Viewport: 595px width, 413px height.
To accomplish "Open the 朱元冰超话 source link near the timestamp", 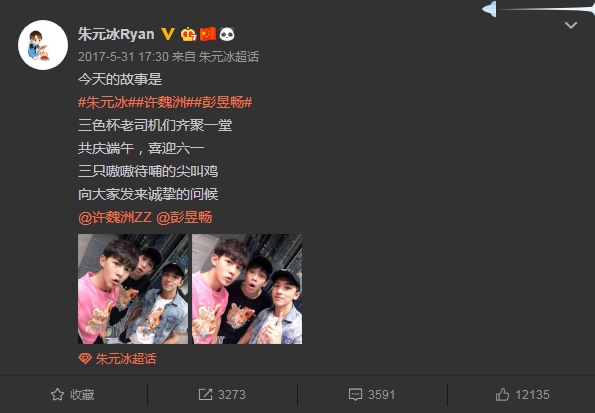I will 228,57.
